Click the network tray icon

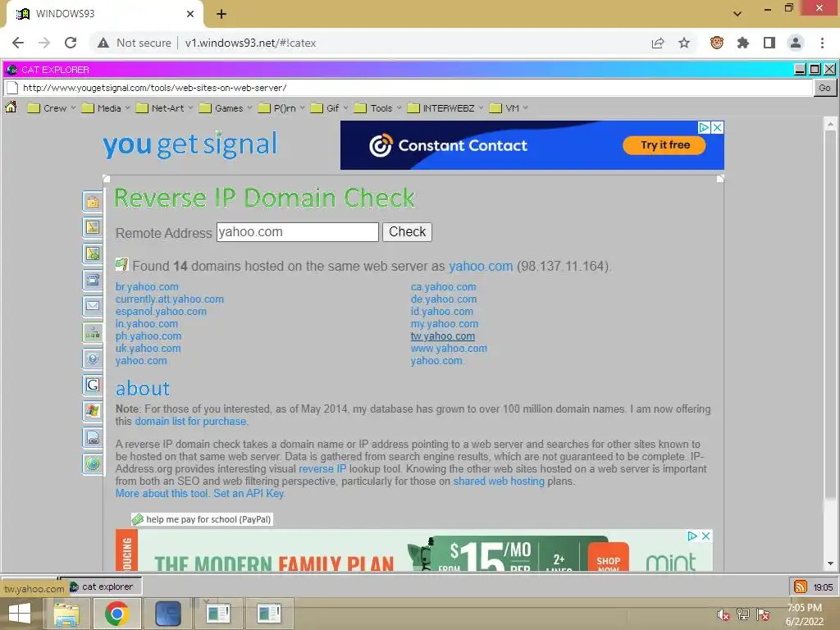743,614
